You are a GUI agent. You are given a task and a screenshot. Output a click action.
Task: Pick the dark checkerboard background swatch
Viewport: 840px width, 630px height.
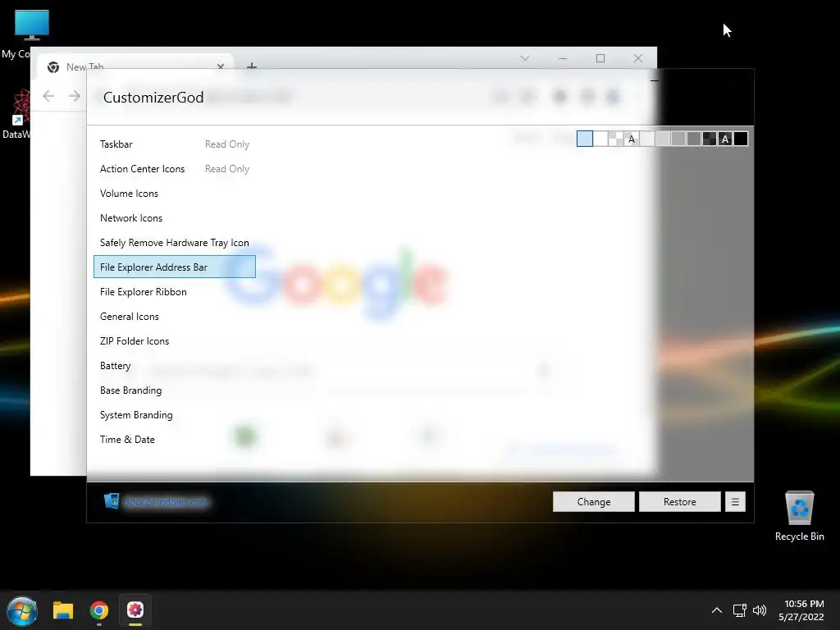pyautogui.click(x=710, y=139)
